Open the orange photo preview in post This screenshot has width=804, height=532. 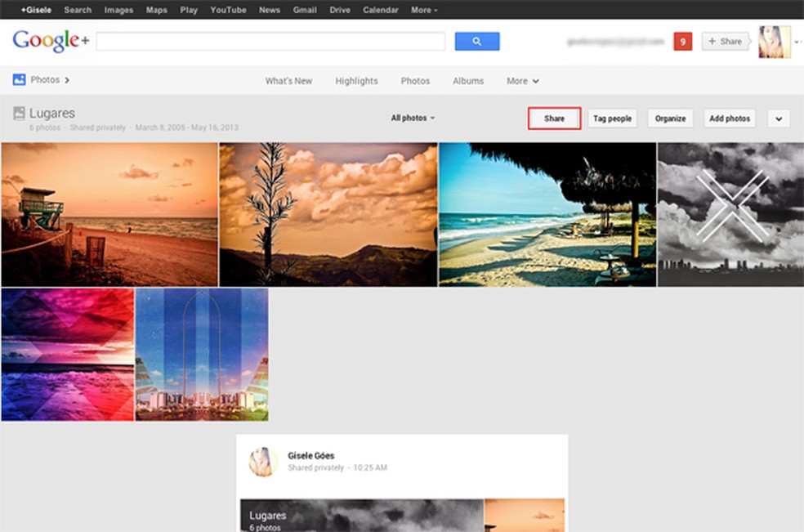525,515
